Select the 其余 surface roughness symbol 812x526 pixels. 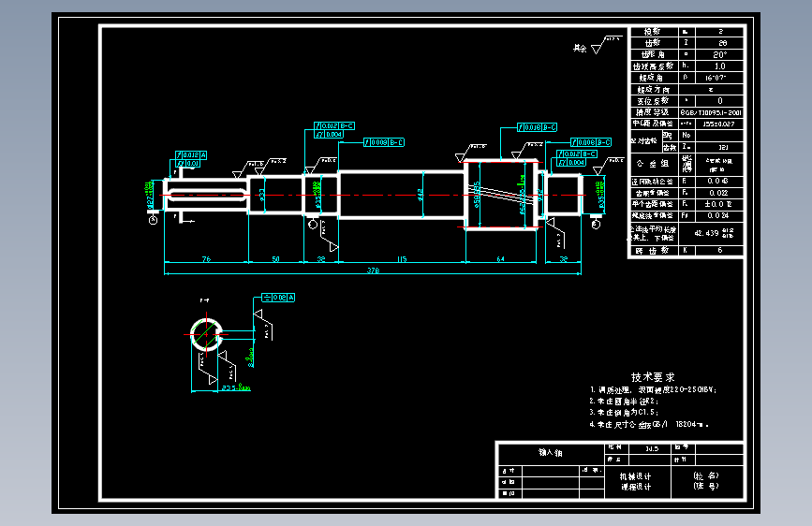tap(598, 46)
